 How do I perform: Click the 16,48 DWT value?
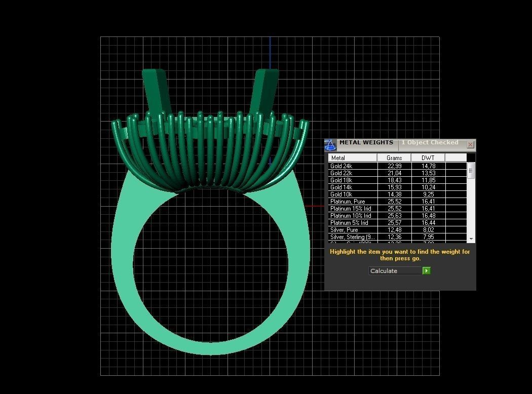tap(429, 216)
